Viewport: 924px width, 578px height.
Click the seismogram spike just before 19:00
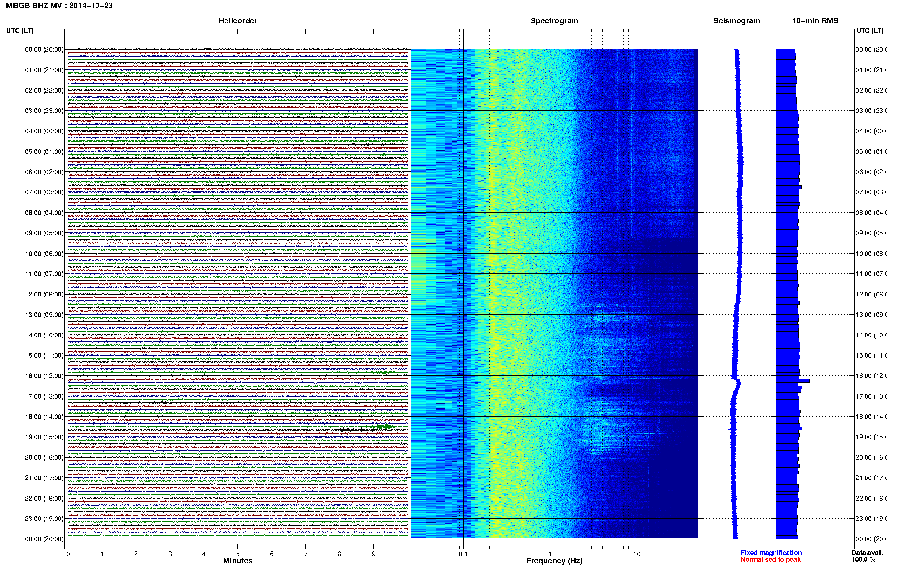[733, 431]
